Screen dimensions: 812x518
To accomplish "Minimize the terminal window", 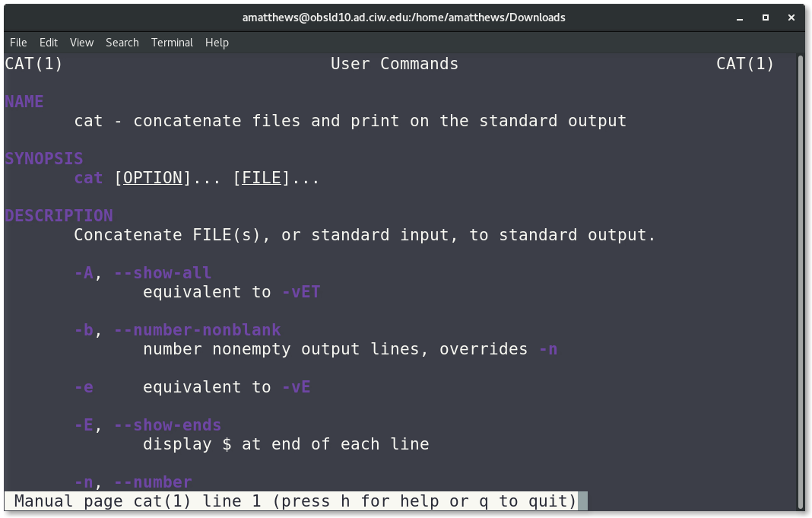I will coord(740,18).
